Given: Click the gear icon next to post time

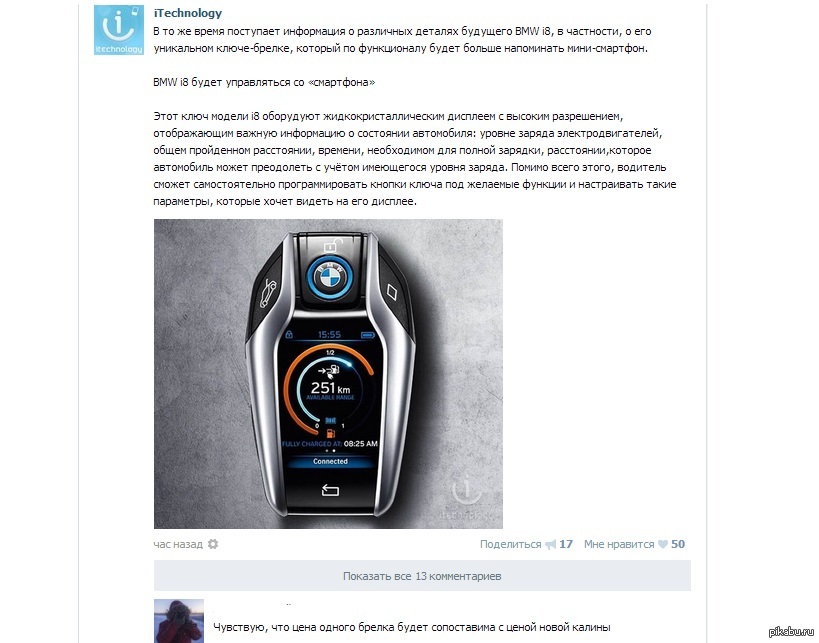Looking at the screenshot, I should pos(213,544).
